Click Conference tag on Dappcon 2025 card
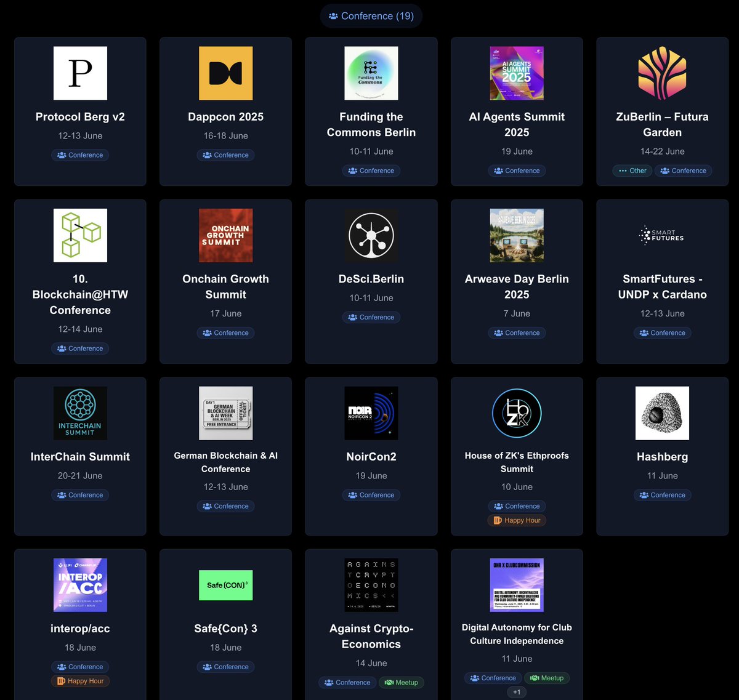Viewport: 739px width, 700px height. (x=225, y=155)
